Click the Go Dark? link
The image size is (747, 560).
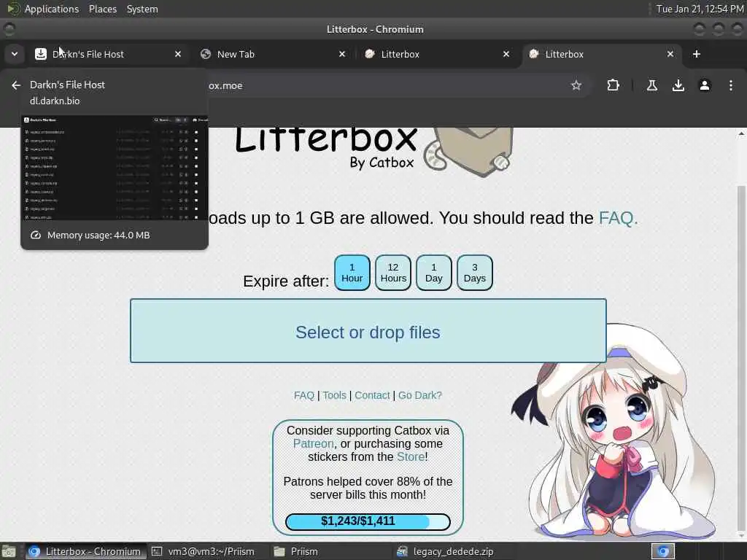(x=420, y=395)
